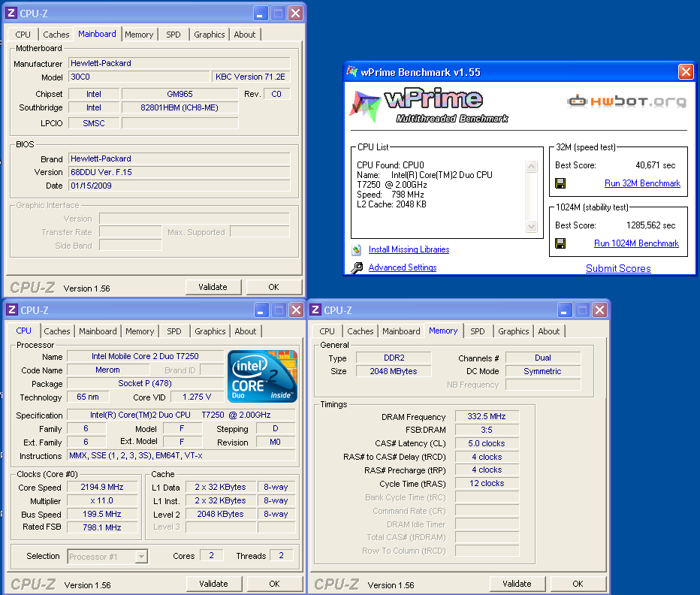700x595 pixels.
Task: Open About tab in Mainboard window
Action: point(245,35)
